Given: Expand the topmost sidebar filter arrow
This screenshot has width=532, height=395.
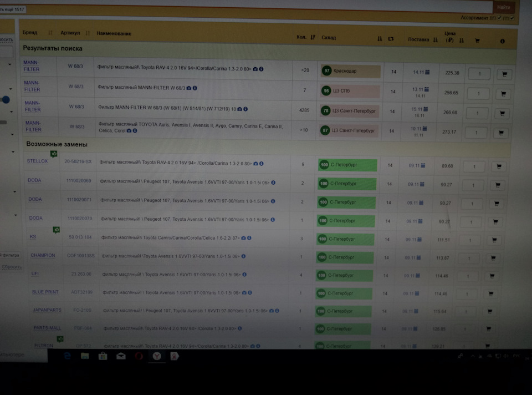Looking at the screenshot, I should (10, 64).
